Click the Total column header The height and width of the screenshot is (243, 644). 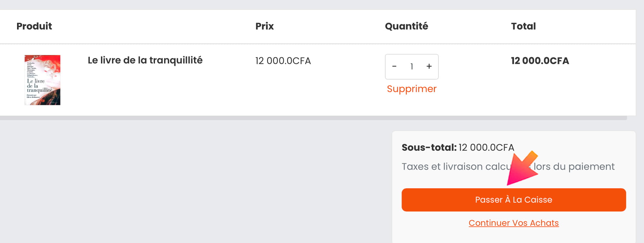click(x=523, y=26)
